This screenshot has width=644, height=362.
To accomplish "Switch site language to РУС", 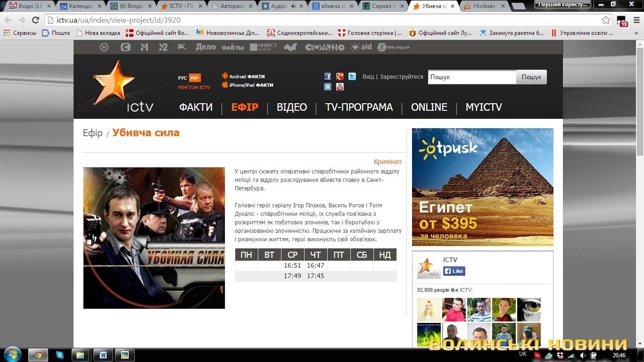I will 182,78.
